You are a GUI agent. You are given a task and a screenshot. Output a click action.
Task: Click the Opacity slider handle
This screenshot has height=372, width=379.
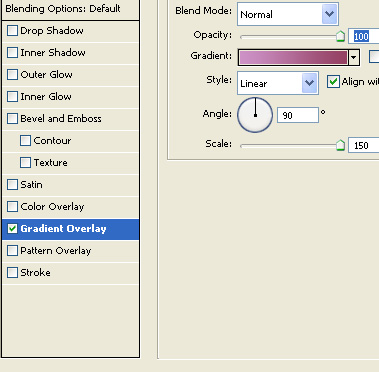(340, 36)
